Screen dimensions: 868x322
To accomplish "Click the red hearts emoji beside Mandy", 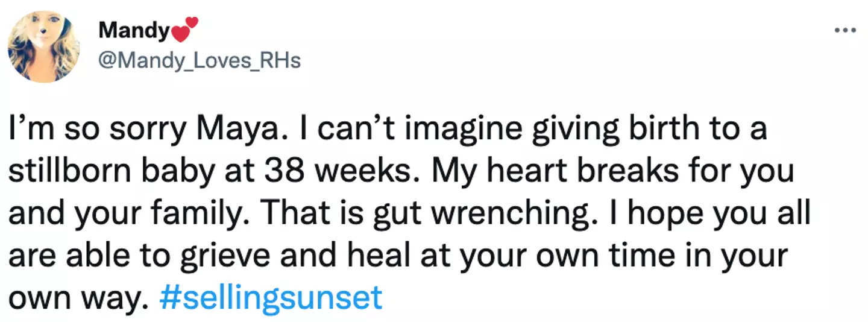I will pyautogui.click(x=186, y=29).
